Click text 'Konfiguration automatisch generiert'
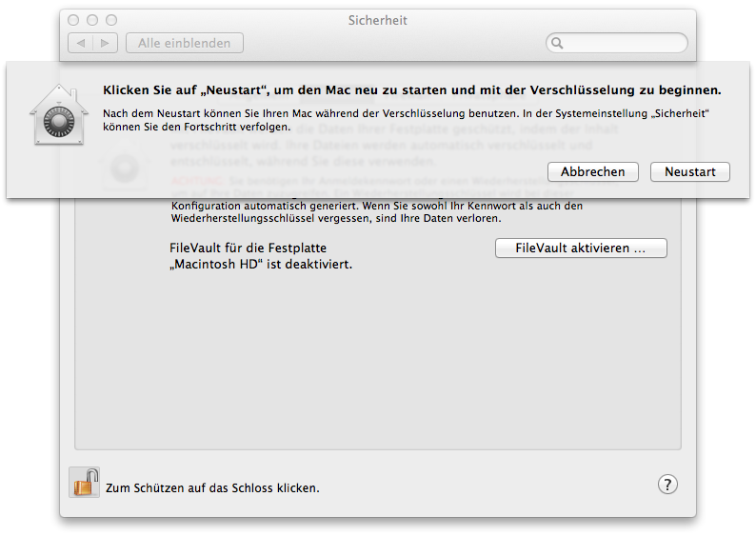Image resolution: width=756 pixels, height=536 pixels. tap(265, 206)
